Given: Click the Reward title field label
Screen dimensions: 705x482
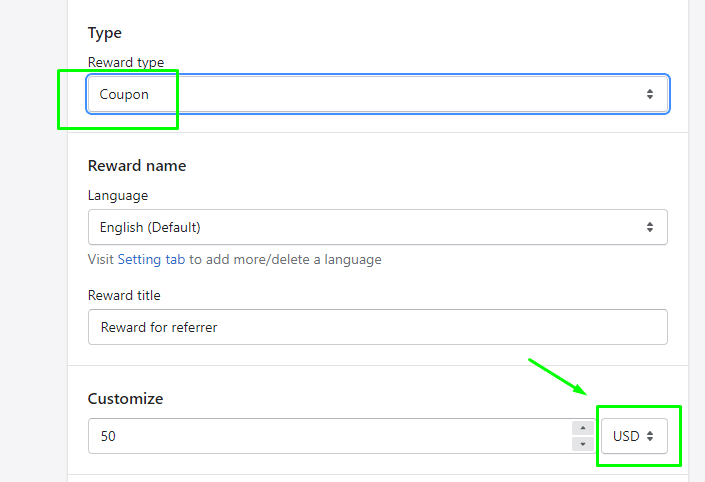Looking at the screenshot, I should click(124, 295).
